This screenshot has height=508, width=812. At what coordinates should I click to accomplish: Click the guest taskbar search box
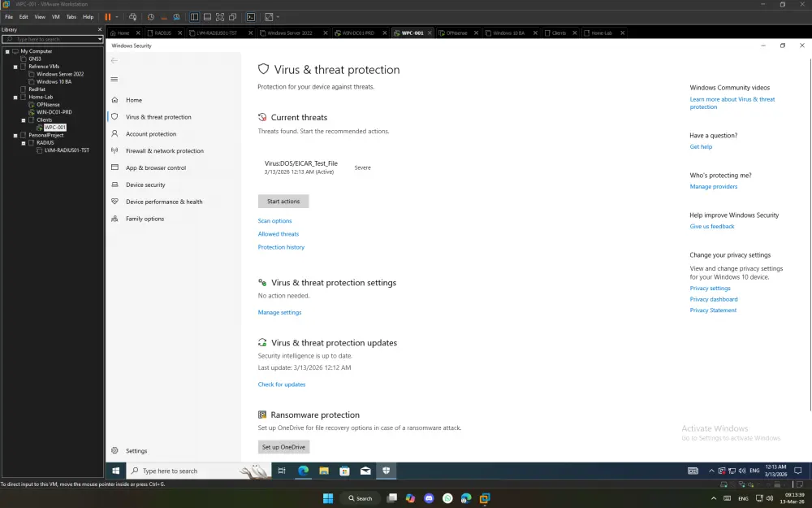pyautogui.click(x=199, y=471)
